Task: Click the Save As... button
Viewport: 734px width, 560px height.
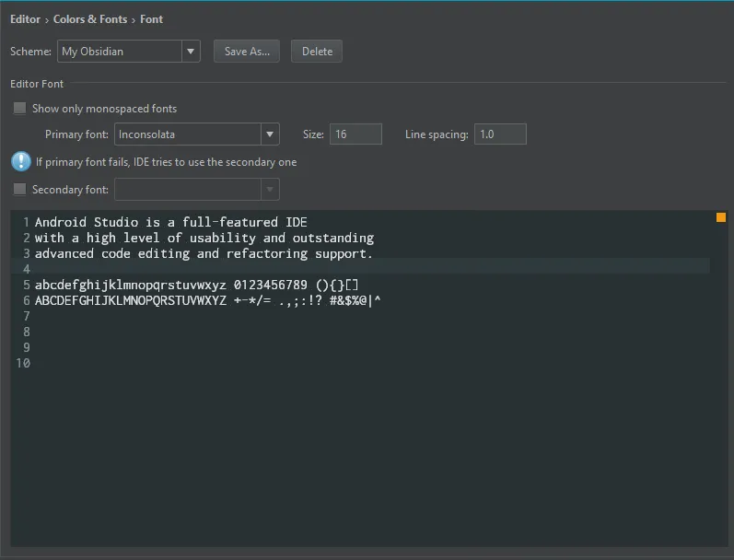Action: click(x=247, y=51)
